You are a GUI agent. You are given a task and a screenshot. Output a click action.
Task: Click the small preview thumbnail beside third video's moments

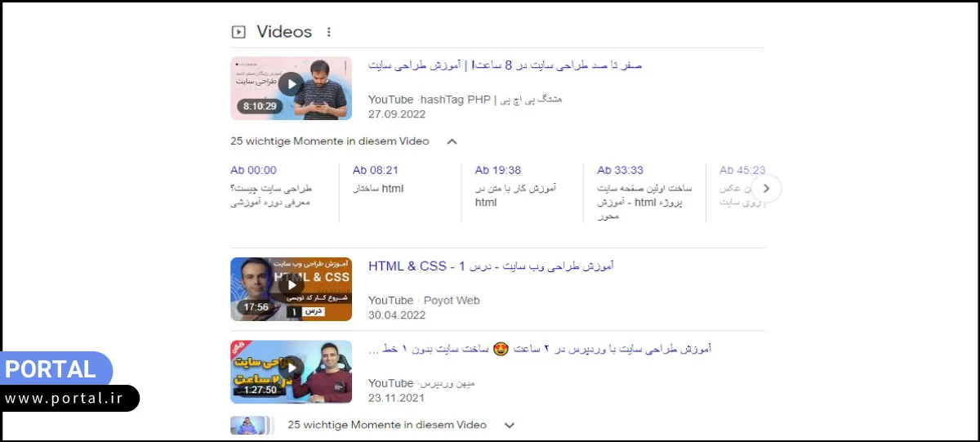(251, 425)
